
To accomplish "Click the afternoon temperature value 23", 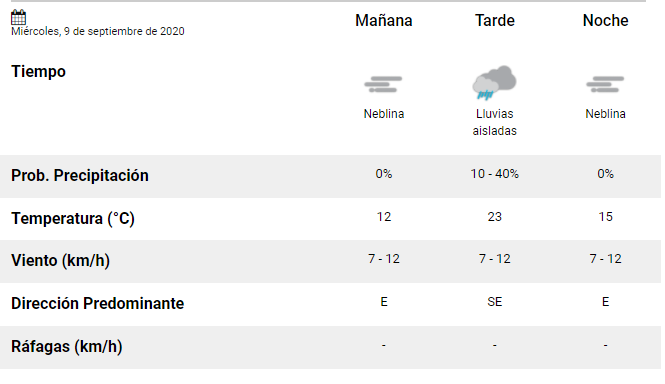I will [x=495, y=217].
